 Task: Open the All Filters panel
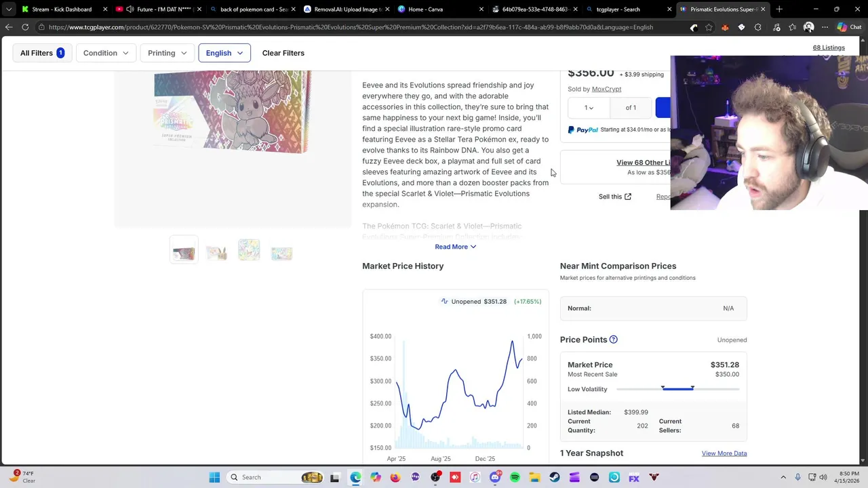point(42,53)
